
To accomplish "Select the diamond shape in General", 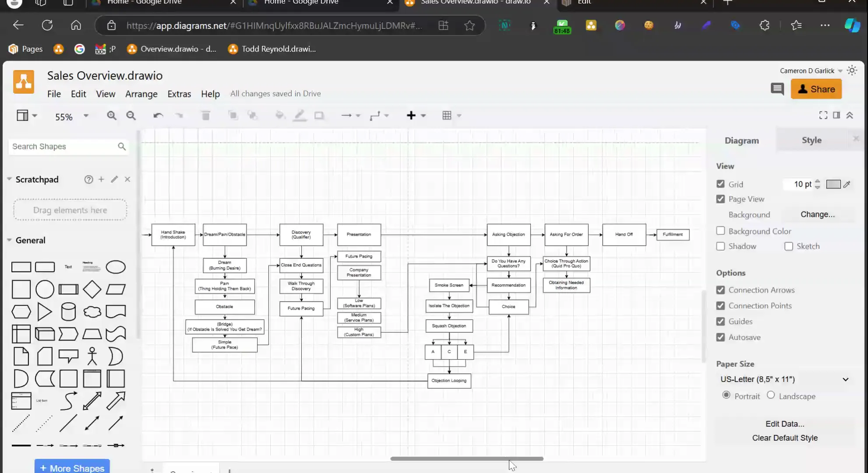I will point(92,289).
